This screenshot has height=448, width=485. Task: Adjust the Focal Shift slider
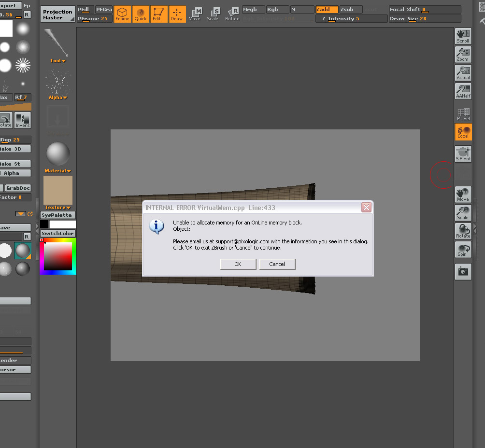[x=425, y=10]
